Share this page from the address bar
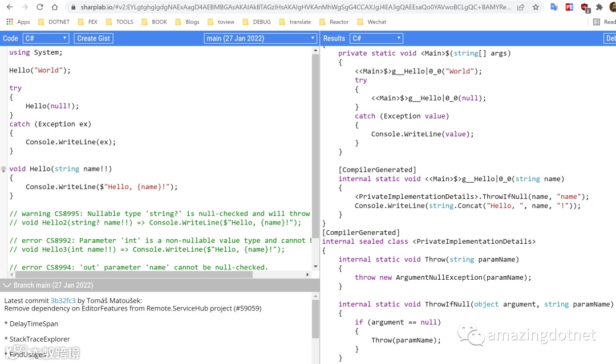The image size is (616, 364). pyautogui.click(x=521, y=7)
